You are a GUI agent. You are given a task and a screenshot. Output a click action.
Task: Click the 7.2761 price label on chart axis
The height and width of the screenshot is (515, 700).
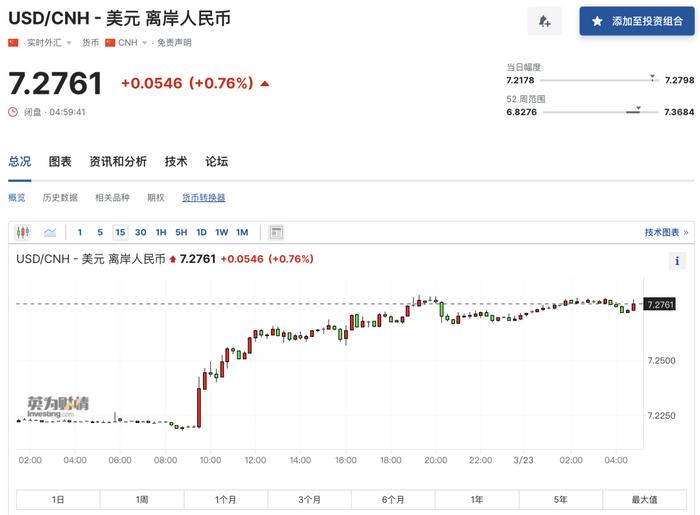pyautogui.click(x=659, y=304)
